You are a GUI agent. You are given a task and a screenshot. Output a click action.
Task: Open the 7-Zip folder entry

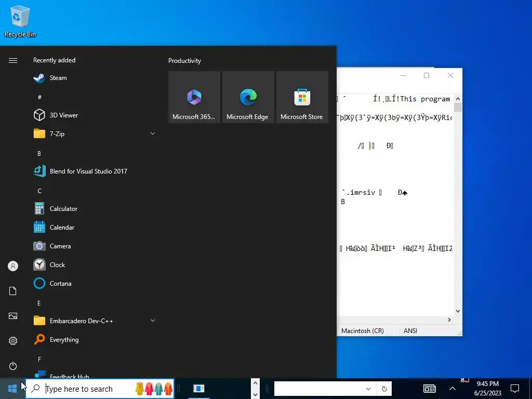[x=94, y=134]
